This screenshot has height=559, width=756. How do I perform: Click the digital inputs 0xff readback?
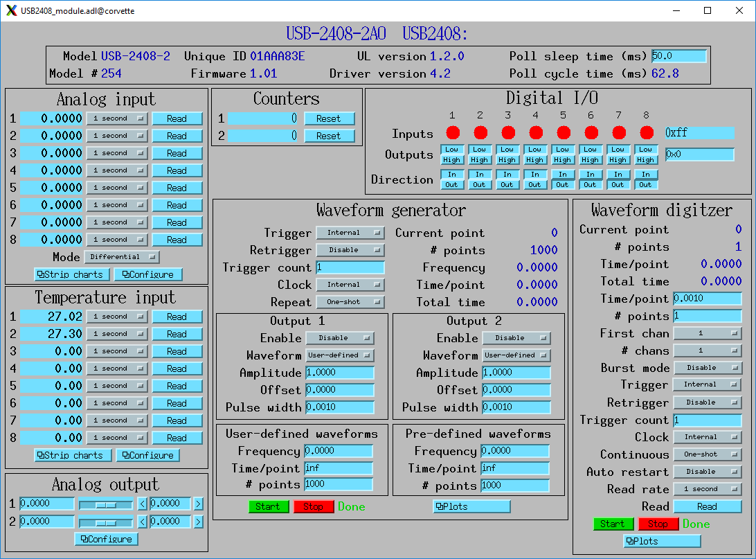pyautogui.click(x=700, y=132)
